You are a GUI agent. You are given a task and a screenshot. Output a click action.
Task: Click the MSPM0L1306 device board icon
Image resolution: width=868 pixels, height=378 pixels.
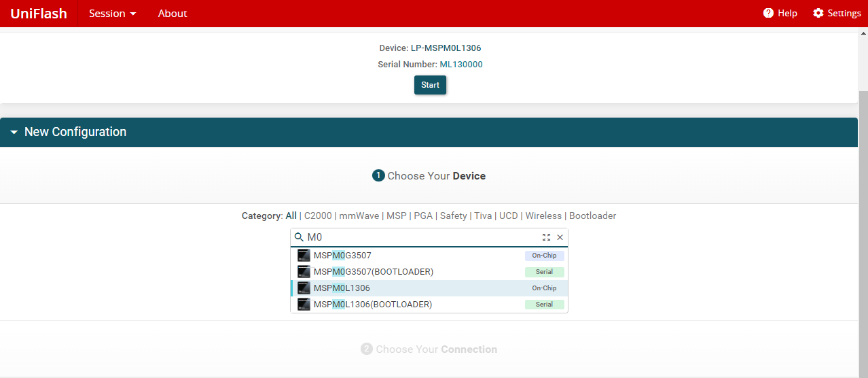point(304,288)
